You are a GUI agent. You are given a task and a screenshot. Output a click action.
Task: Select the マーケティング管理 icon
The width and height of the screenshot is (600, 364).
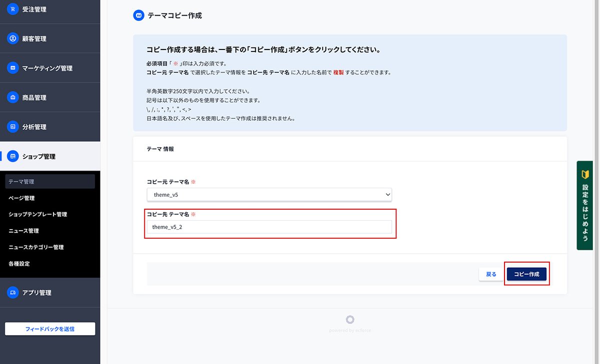coord(12,68)
